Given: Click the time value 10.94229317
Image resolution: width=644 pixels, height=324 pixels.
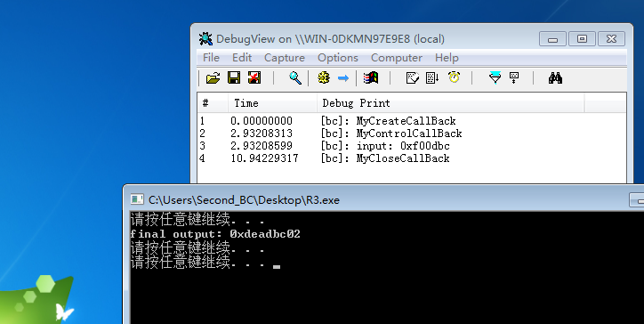Looking at the screenshot, I should (264, 158).
